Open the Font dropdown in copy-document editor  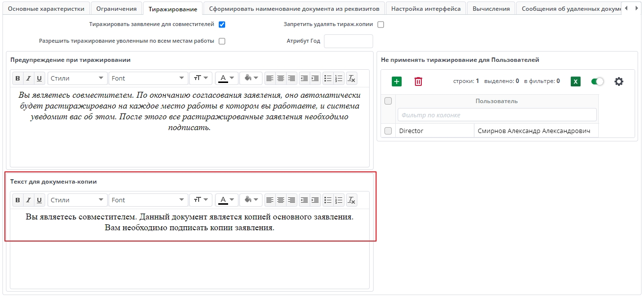[147, 199]
